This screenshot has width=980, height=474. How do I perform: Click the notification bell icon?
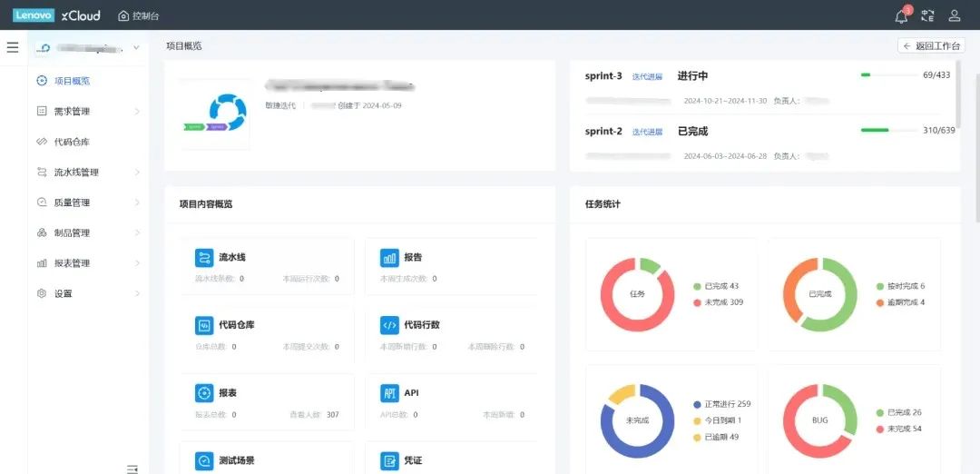[x=901, y=16]
